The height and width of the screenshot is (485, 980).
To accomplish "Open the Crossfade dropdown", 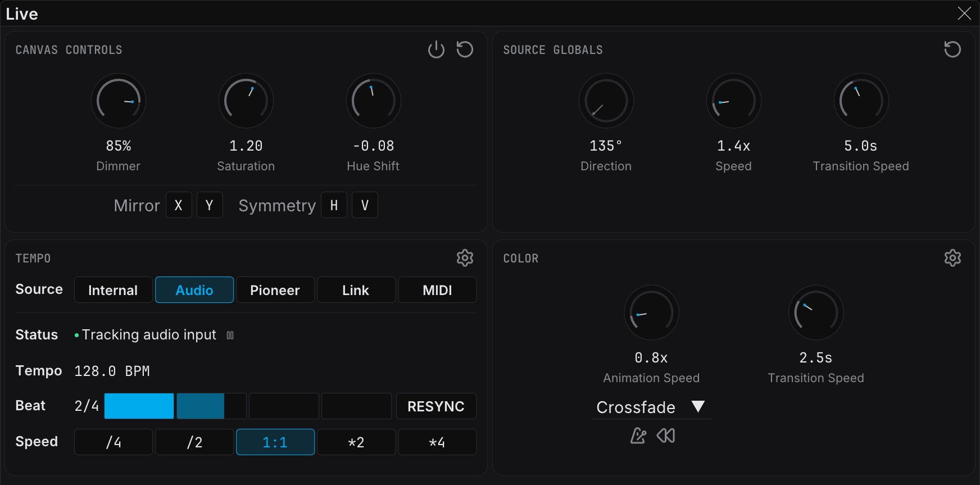I will pyautogui.click(x=651, y=407).
